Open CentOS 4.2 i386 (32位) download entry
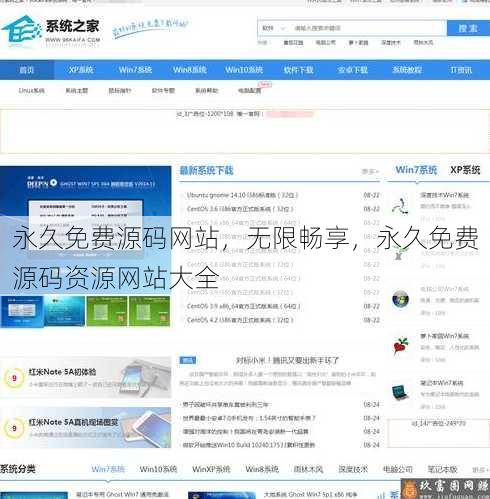Viewport: 490px width, 499px height. click(x=240, y=320)
